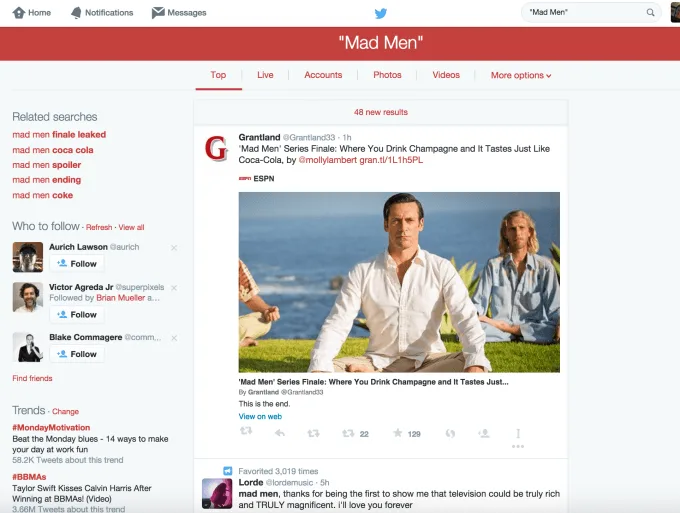Click the search magnifier icon
The width and height of the screenshot is (680, 513).
[650, 13]
